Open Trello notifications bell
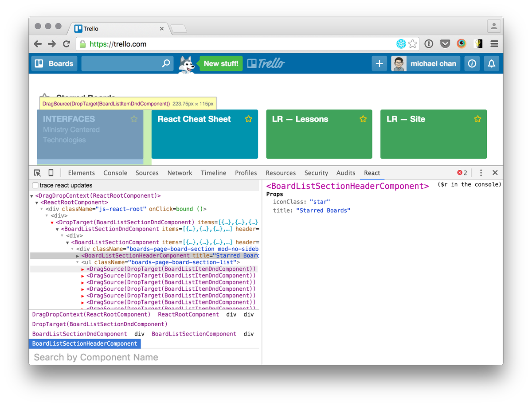Viewport: 532px width, 406px height. (491, 63)
